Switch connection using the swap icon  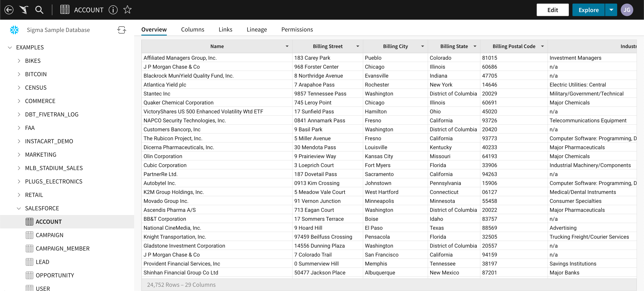(122, 30)
